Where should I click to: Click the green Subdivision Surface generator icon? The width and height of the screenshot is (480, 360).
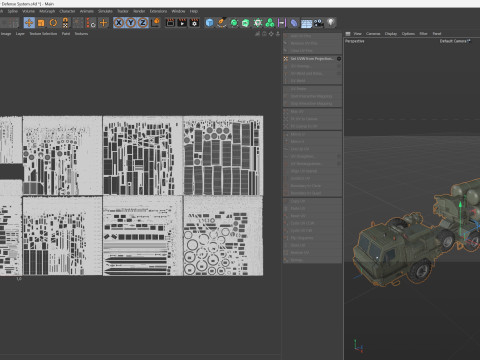[x=234, y=23]
